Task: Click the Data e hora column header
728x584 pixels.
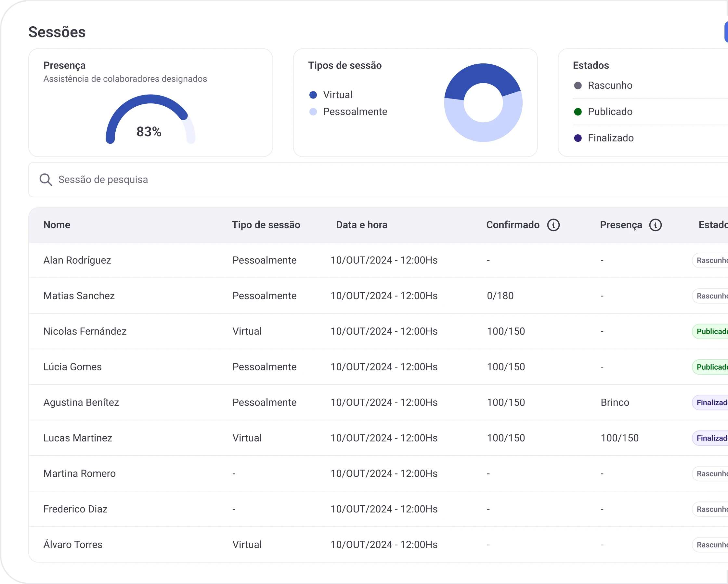Action: [x=361, y=225]
